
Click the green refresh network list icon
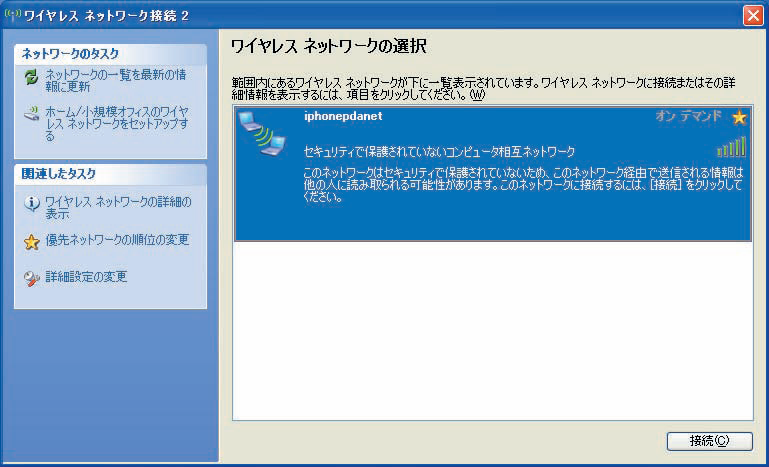pos(31,78)
